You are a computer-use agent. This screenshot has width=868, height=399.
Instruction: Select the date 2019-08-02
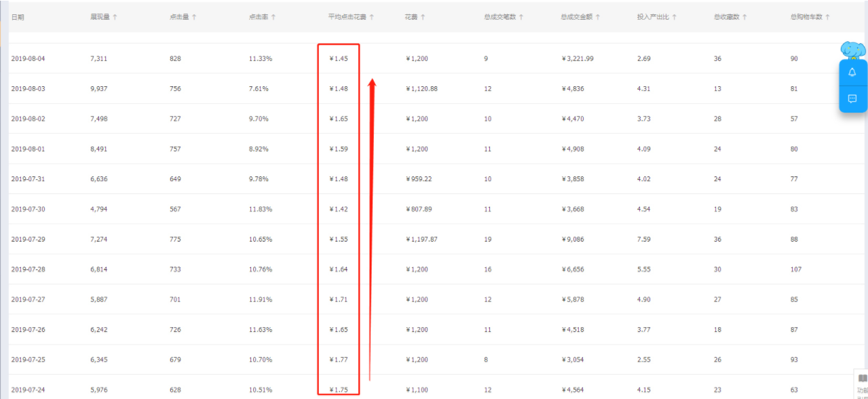point(28,119)
